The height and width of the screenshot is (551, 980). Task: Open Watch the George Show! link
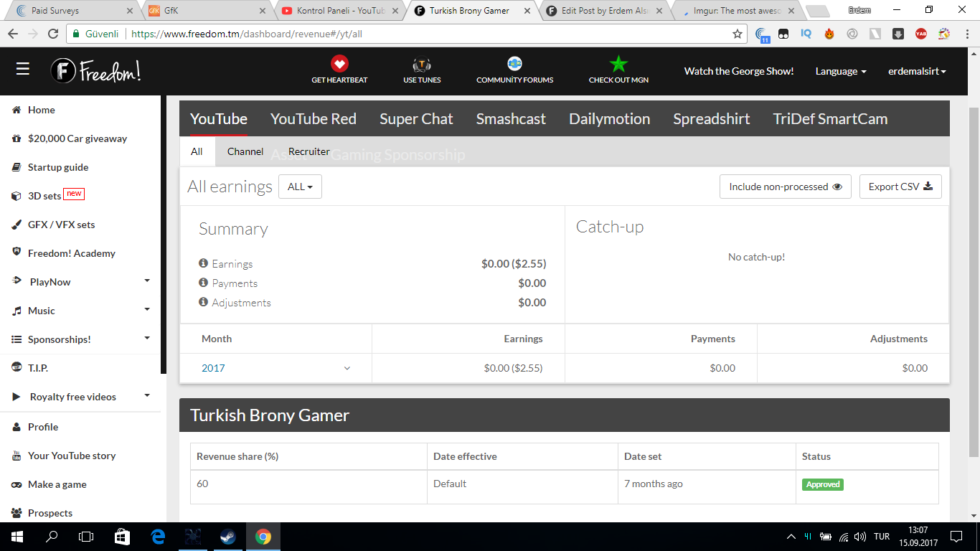point(738,71)
